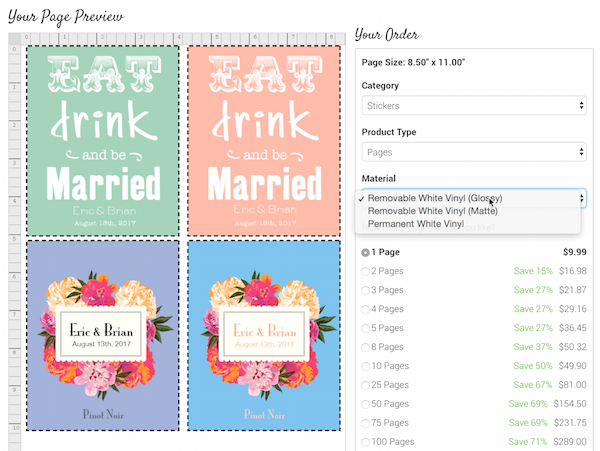The width and height of the screenshot is (600, 451).
Task: Open the Product Type dropdown showing Pages
Action: (x=473, y=152)
